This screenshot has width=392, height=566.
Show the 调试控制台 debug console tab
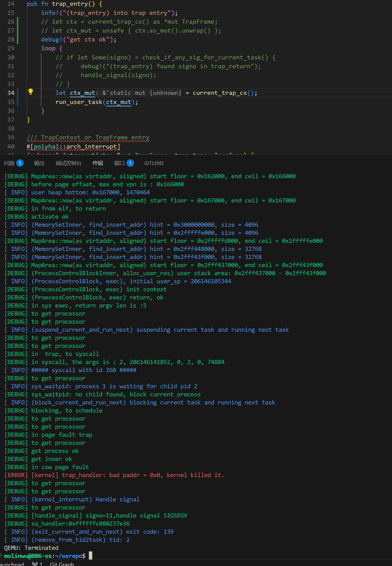[x=69, y=163]
